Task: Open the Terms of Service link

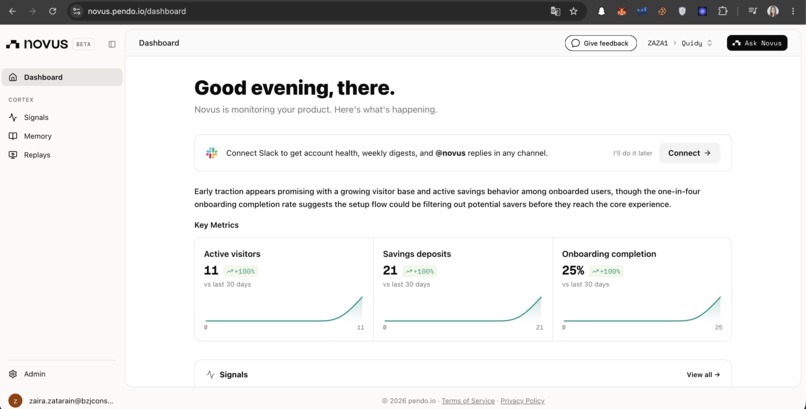Action: pyautogui.click(x=468, y=401)
